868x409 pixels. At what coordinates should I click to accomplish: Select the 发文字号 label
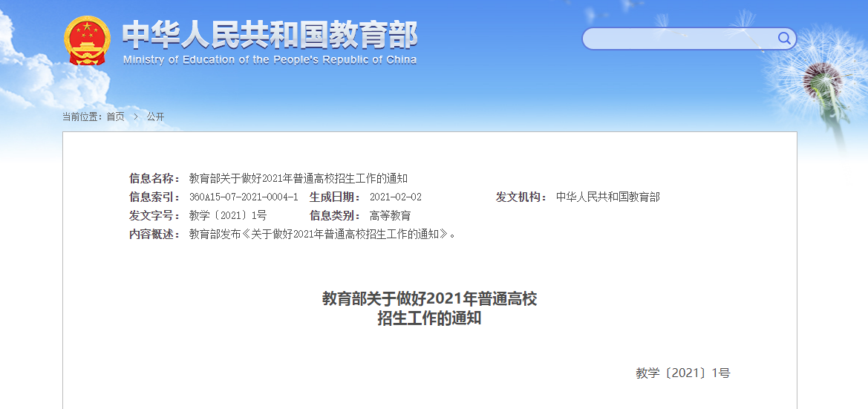[154, 215]
